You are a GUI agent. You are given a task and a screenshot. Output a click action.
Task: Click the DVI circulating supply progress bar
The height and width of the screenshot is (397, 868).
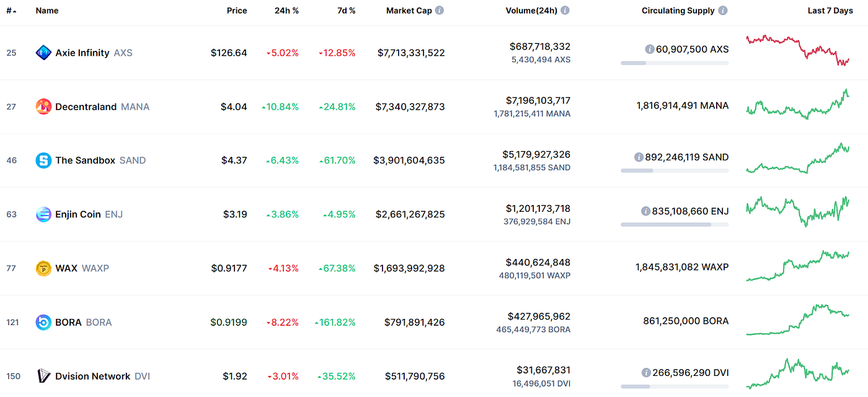coord(675,386)
